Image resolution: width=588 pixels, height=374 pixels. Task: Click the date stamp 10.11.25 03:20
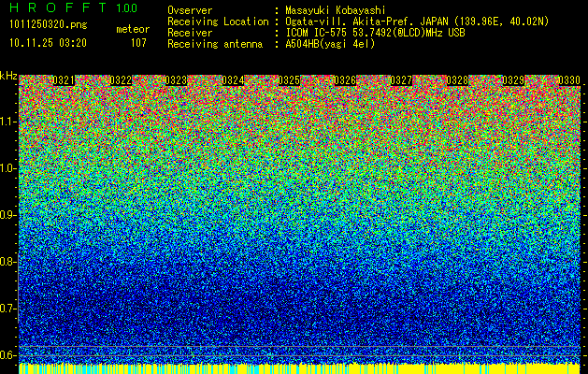[x=48, y=43]
